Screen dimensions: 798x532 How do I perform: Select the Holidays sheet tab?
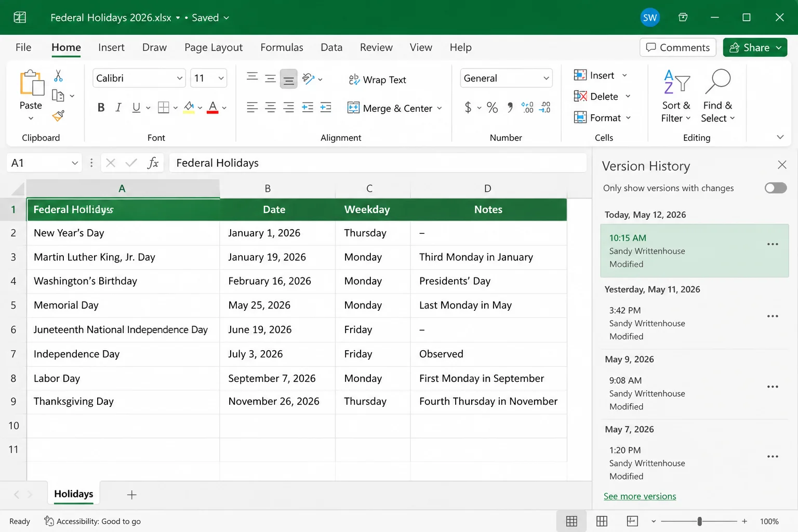(x=74, y=494)
